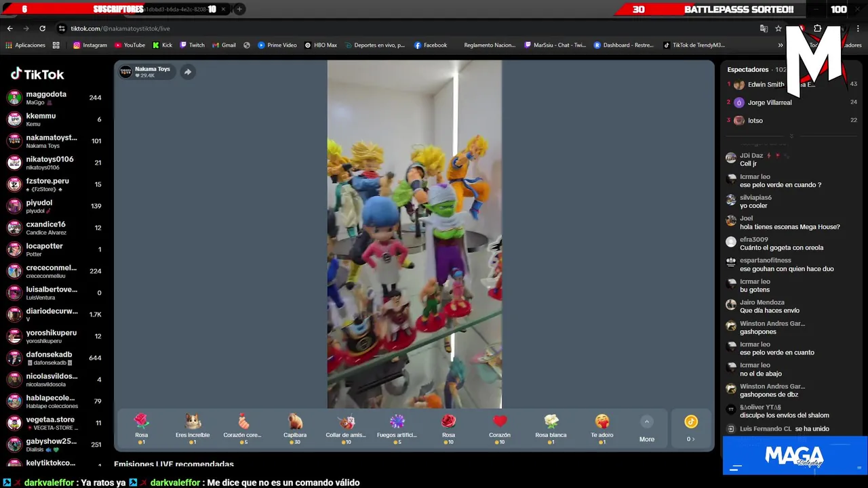Open the Kick bookmark

(x=162, y=45)
